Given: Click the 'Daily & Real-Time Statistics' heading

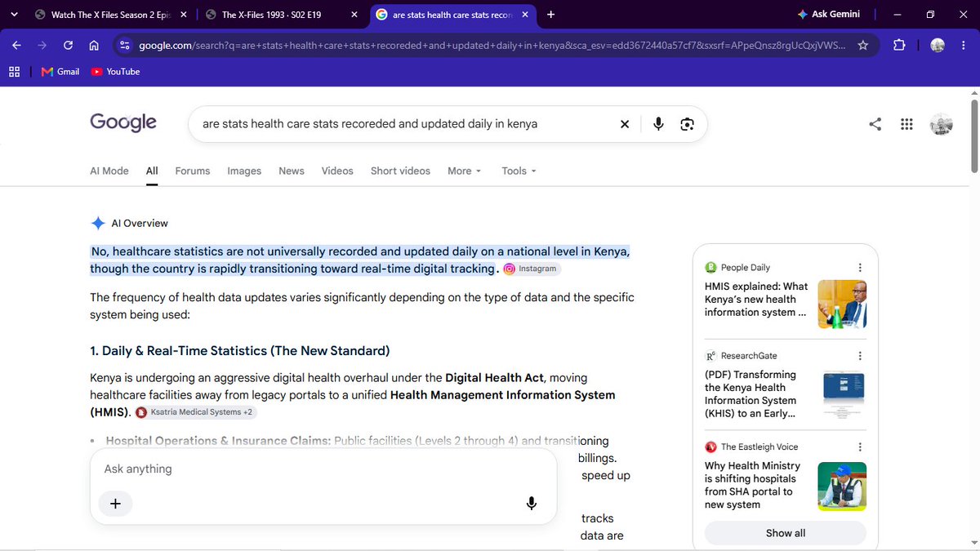Looking at the screenshot, I should [240, 351].
